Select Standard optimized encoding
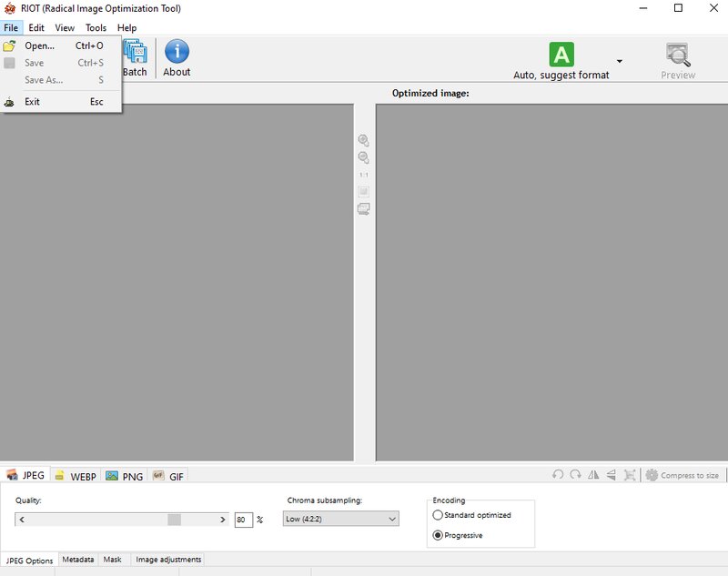This screenshot has height=576, width=728. 438,515
